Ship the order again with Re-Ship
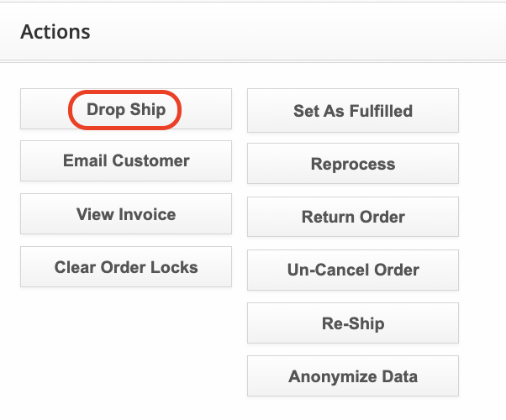Screen dimensions: 506x420 [353, 323]
